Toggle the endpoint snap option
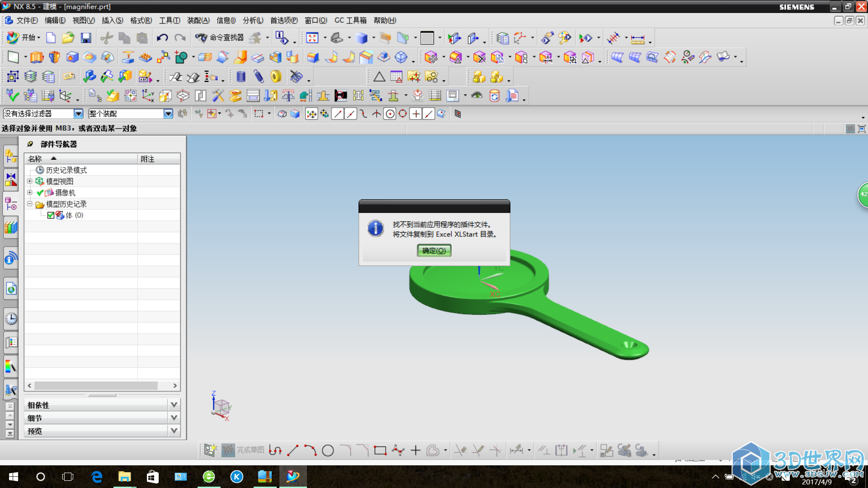This screenshot has width=868, height=488. 337,114
